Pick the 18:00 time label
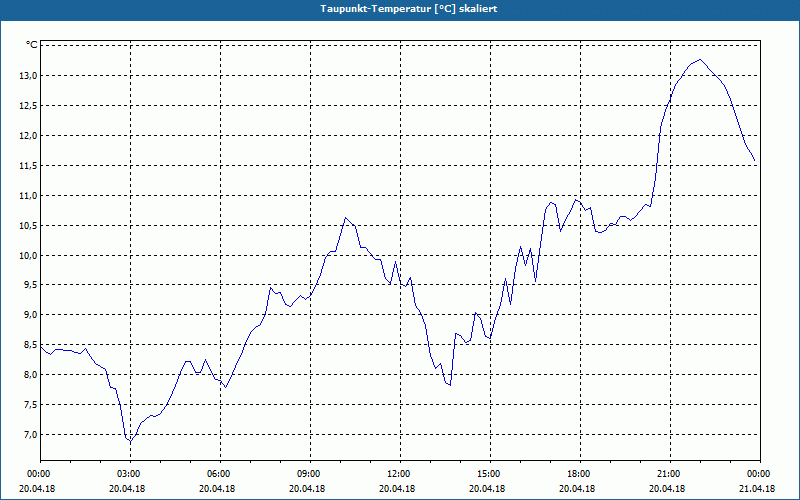This screenshot has height=500, width=800. pyautogui.click(x=580, y=474)
